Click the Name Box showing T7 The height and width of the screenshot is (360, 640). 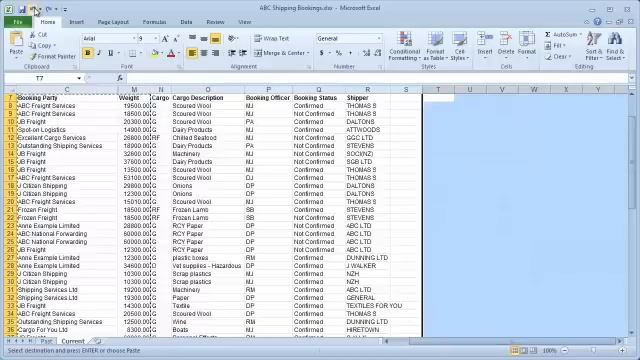pyautogui.click(x=40, y=78)
